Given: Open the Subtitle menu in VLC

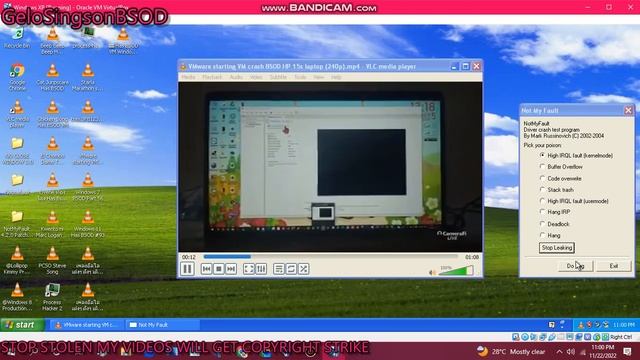Looking at the screenshot, I should click(x=278, y=77).
